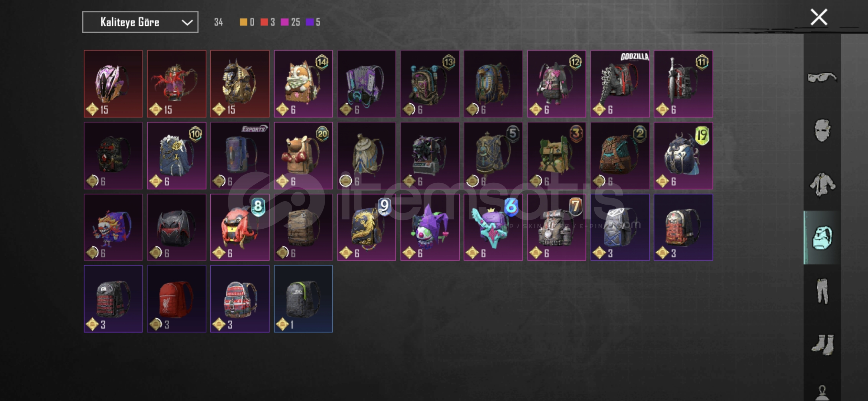Image resolution: width=868 pixels, height=401 pixels.
Task: Click the pink quality count swatch
Action: click(284, 22)
